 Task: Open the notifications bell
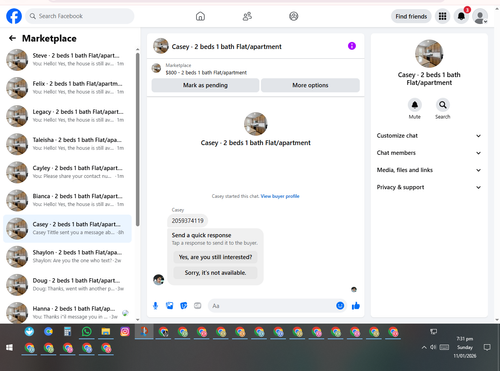[461, 16]
